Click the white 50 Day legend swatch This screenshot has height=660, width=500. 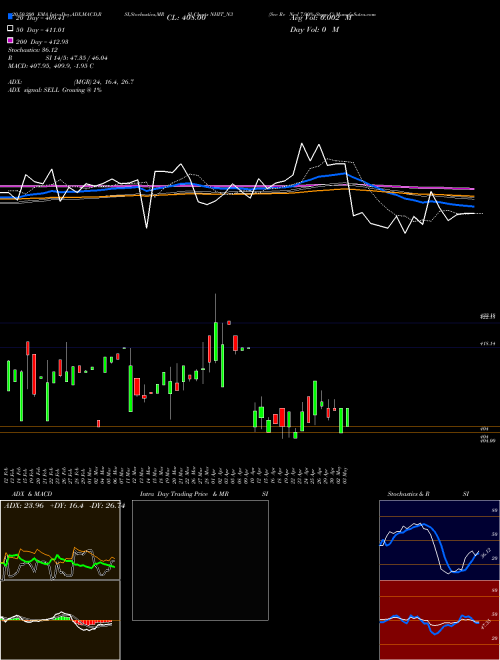[x=11, y=29]
